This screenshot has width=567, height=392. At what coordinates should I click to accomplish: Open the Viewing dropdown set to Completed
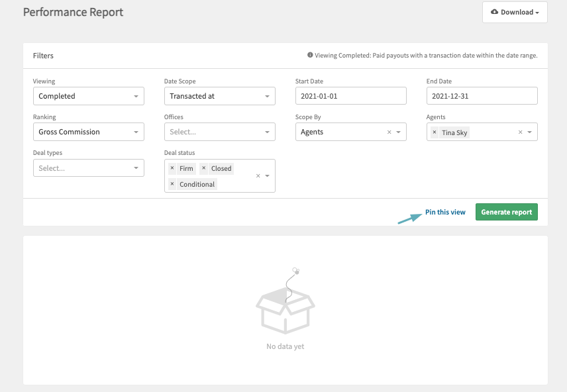(89, 96)
